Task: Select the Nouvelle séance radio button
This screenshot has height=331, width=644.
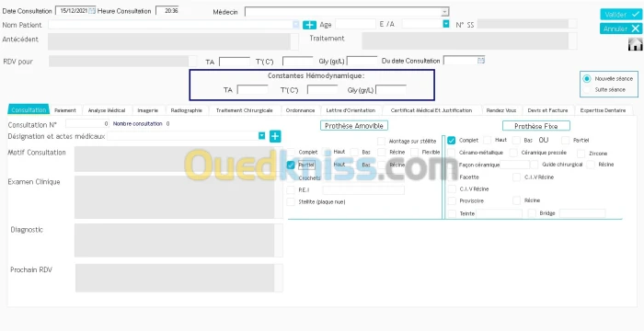Action: click(x=587, y=78)
